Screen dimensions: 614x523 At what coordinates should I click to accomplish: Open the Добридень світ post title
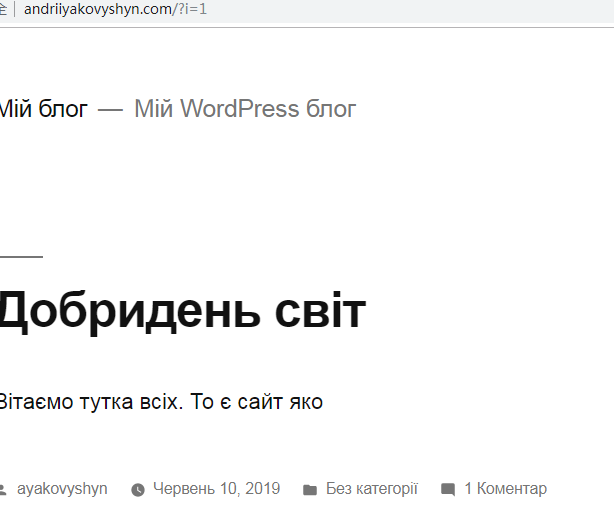pos(183,312)
